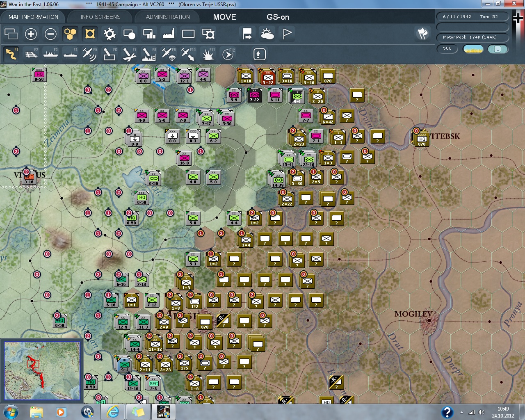Screen dimensions: 525x420
Task: Select the 15-41 unit stack
Action: click(x=288, y=159)
